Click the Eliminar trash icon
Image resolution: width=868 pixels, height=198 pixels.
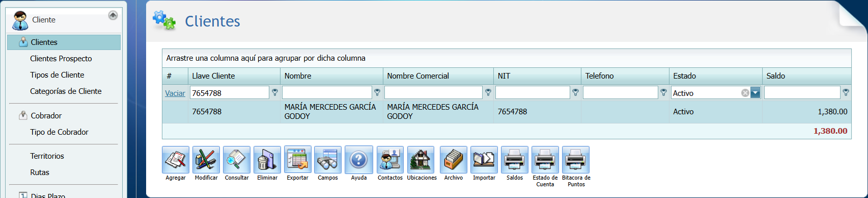tap(267, 160)
